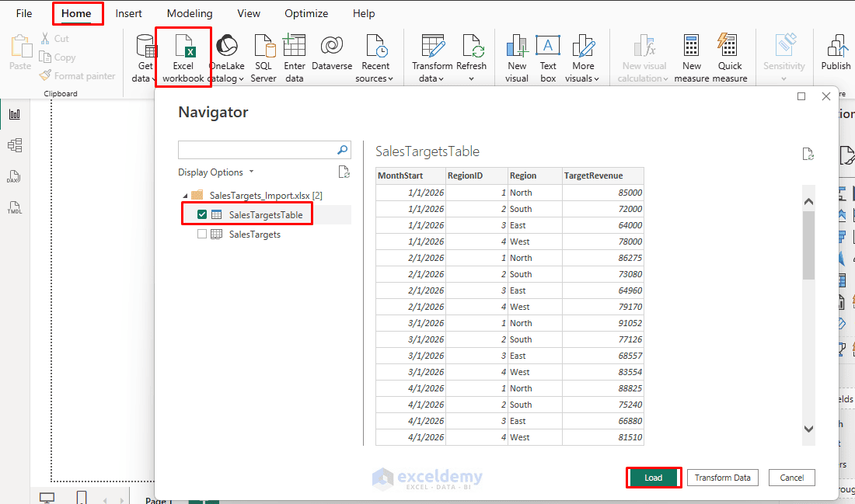This screenshot has width=855, height=504.
Task: Click preview scrollbar down arrow
Action: [808, 429]
